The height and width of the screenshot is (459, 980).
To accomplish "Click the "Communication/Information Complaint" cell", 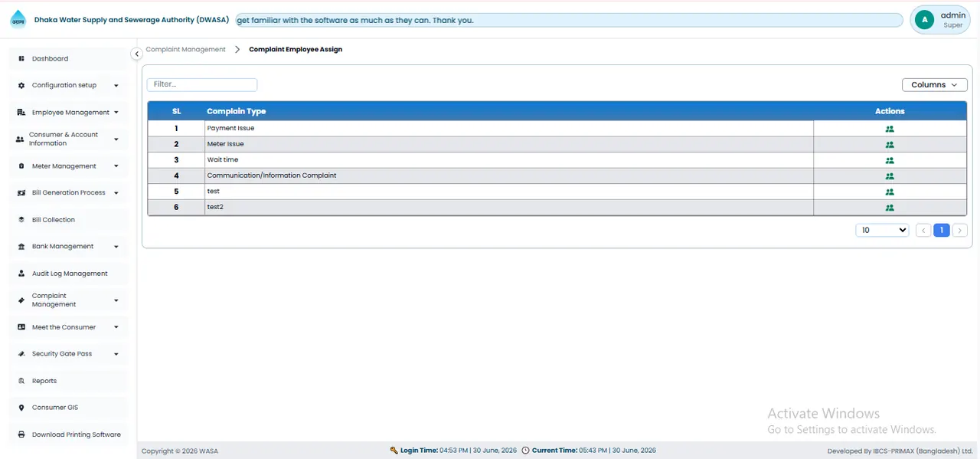I will 508,175.
